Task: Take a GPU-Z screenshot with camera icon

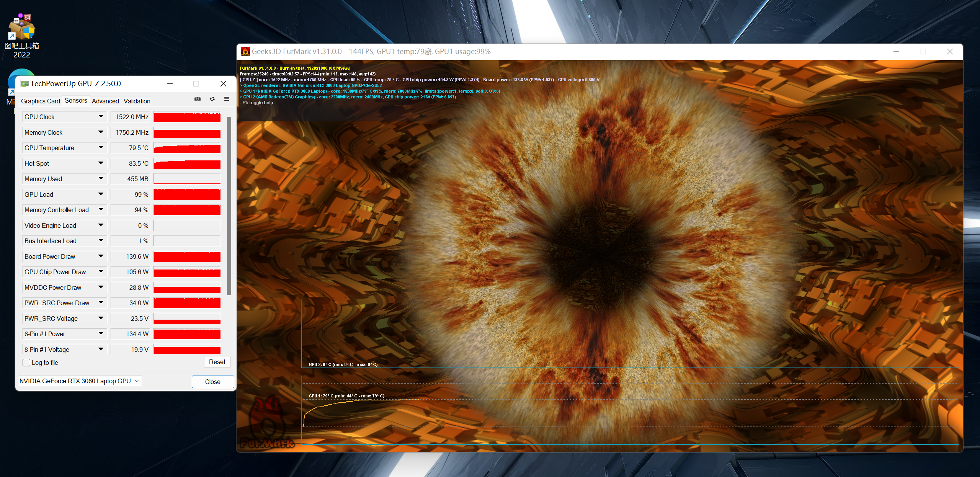Action: pyautogui.click(x=198, y=99)
